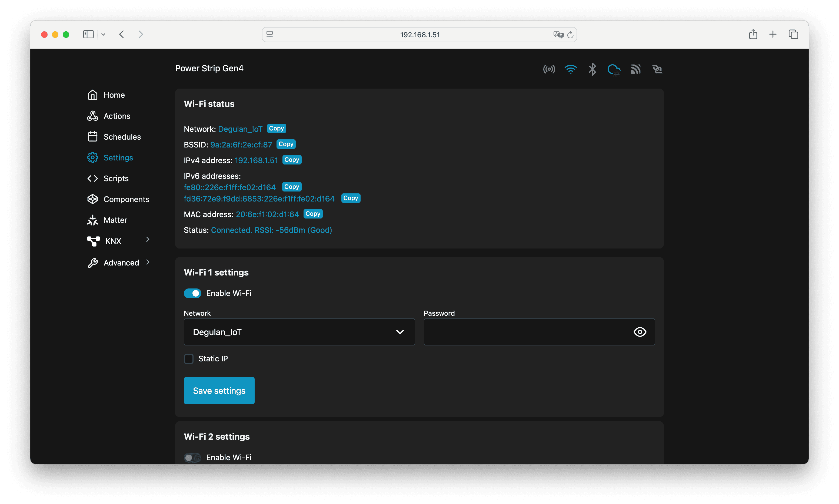Click the Wi-Fi status icon in header
This screenshot has height=504, width=839.
(x=571, y=69)
